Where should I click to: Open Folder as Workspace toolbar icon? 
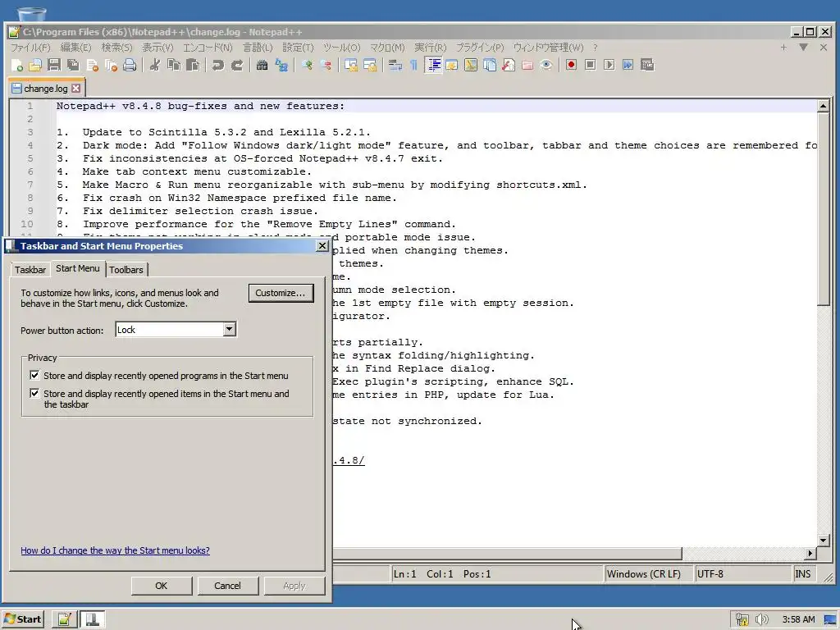527,66
